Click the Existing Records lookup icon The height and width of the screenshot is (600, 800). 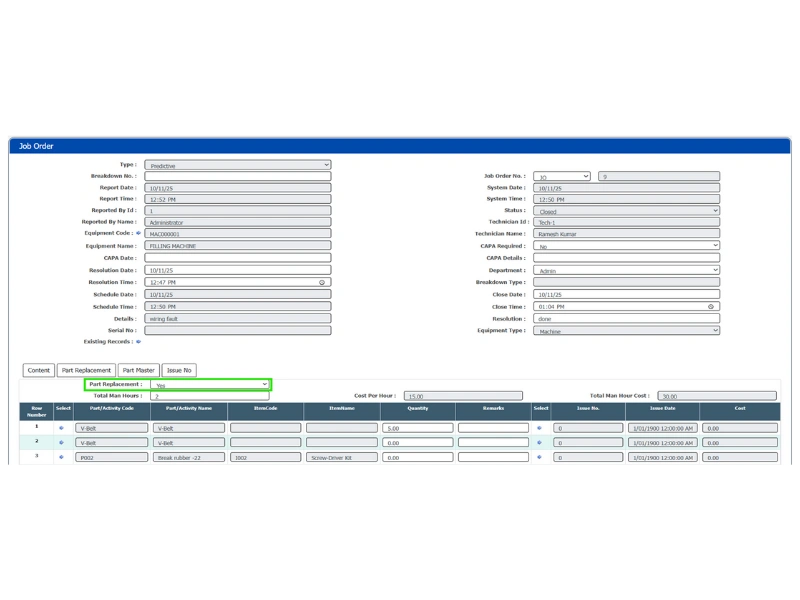138,341
